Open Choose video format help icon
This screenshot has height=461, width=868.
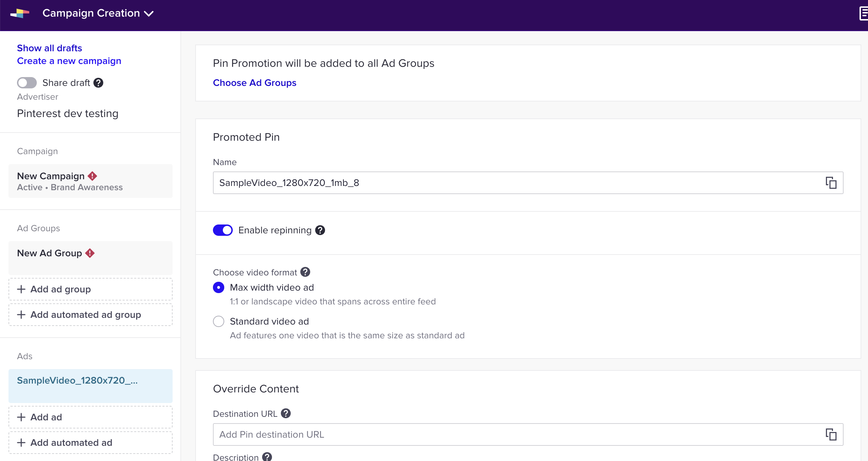pos(305,272)
